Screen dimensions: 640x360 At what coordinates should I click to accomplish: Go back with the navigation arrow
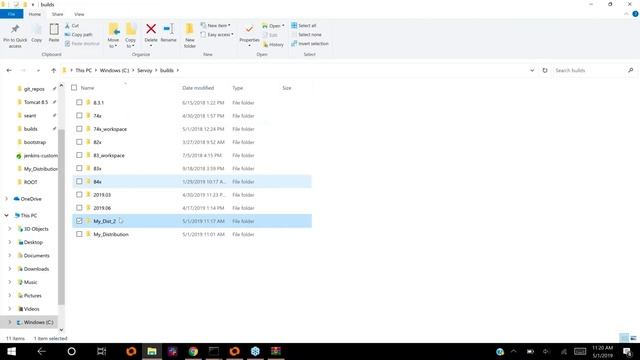(x=9, y=71)
